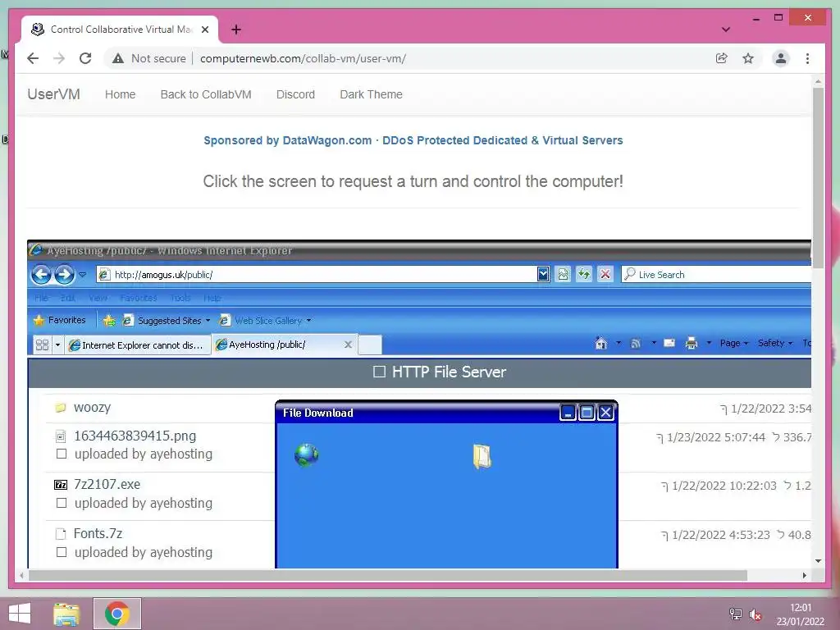Viewport: 840px width, 630px height.
Task: Share this page via Chrome share icon
Action: click(x=722, y=58)
